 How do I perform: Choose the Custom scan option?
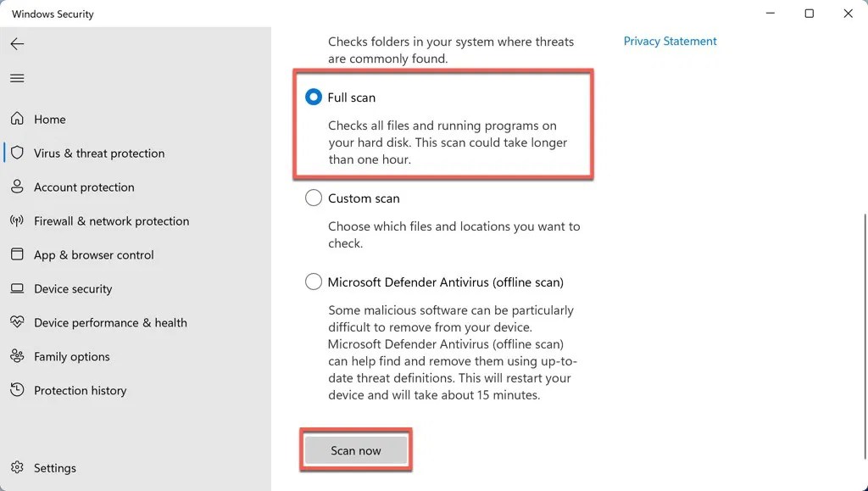(313, 198)
